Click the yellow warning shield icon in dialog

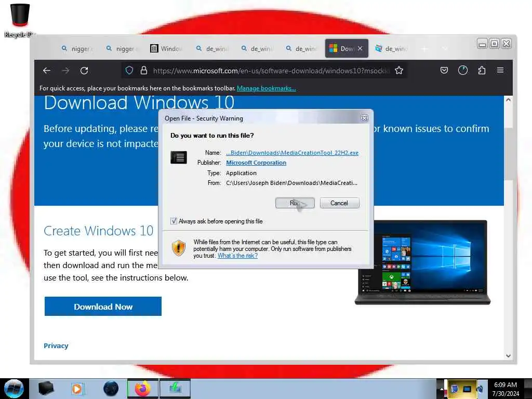179,248
